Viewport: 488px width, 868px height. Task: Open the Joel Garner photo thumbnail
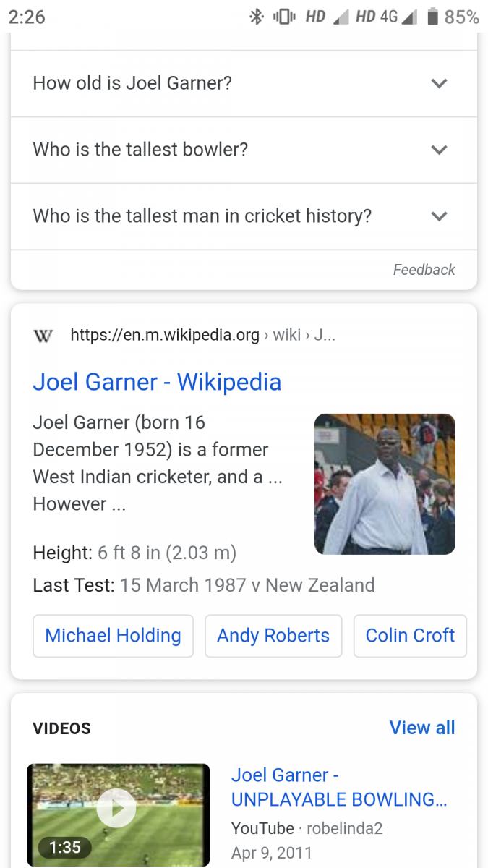(385, 484)
